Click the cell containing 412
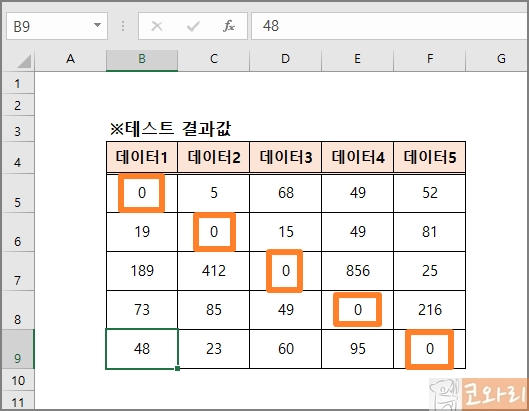 tap(214, 271)
